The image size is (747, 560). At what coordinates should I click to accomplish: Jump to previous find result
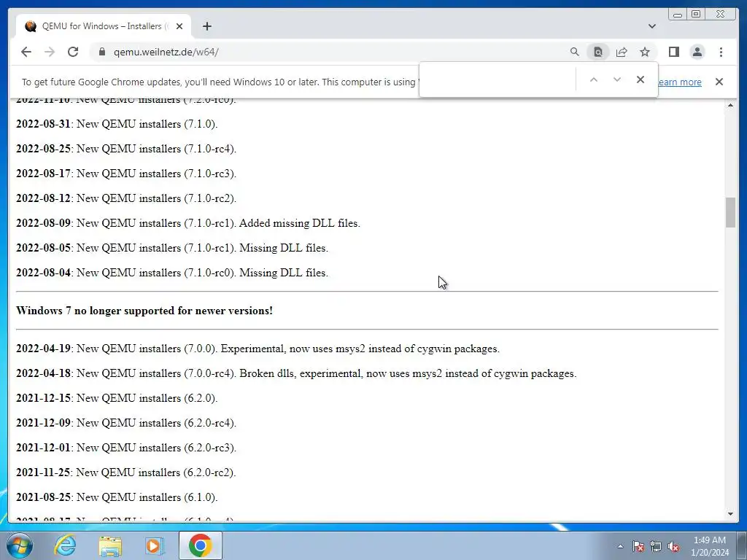point(594,79)
